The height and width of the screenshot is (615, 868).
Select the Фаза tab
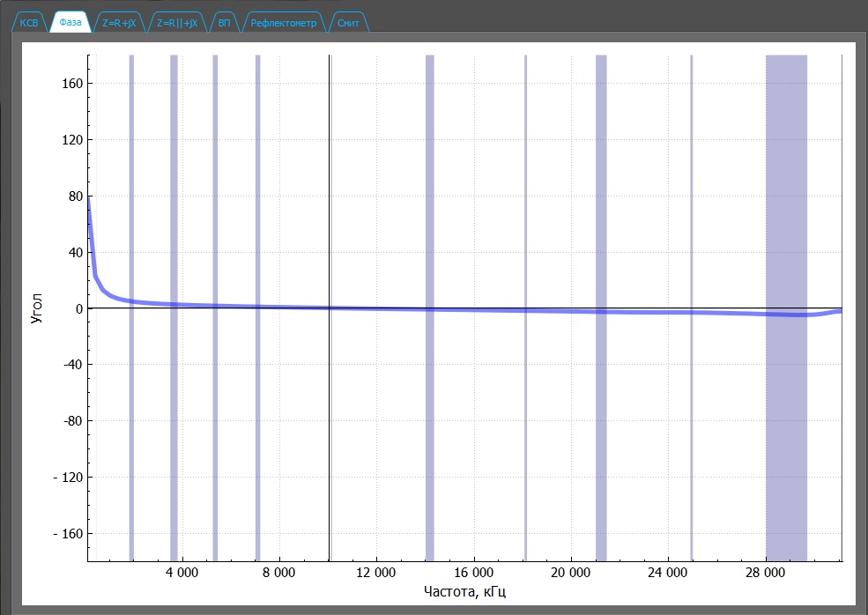(x=70, y=24)
